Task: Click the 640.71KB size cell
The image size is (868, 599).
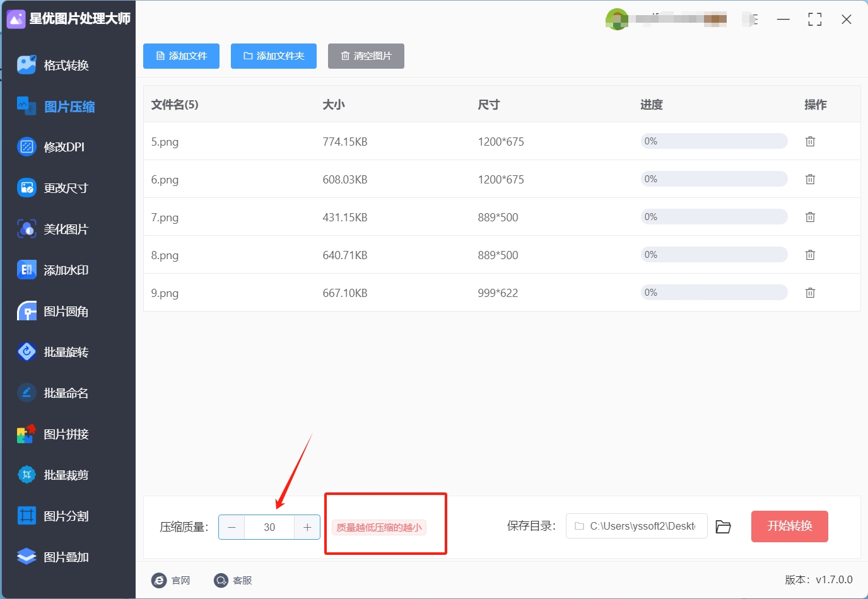Action: (345, 255)
